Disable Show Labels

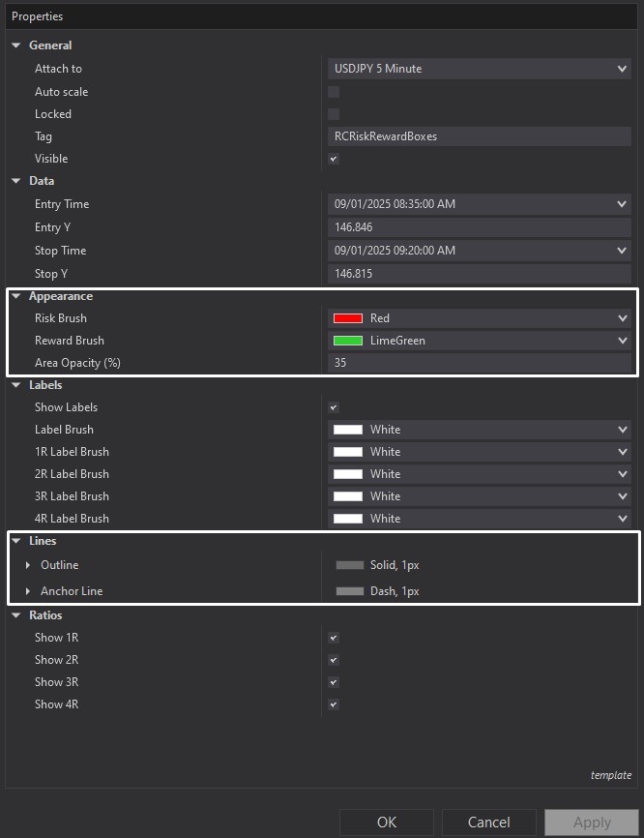coord(333,407)
